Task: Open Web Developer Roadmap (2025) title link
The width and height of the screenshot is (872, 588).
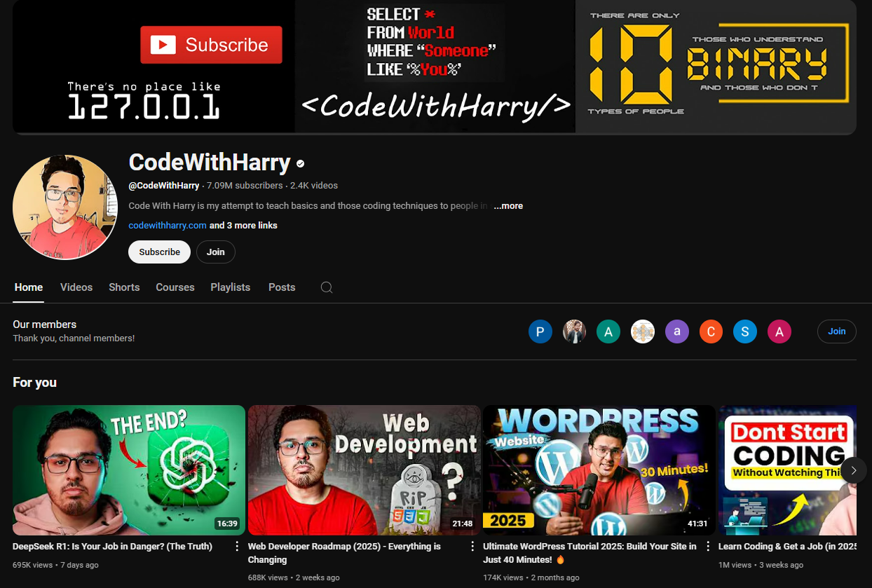Action: pos(344,553)
